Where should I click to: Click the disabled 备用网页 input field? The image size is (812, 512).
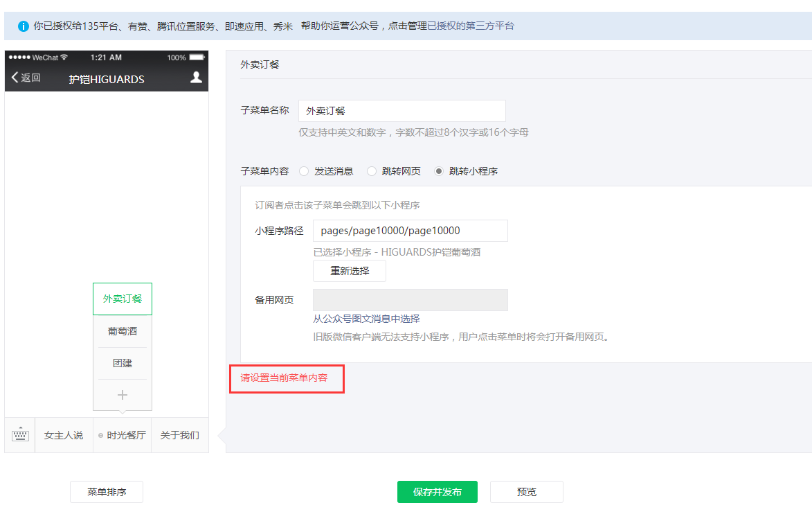click(410, 300)
